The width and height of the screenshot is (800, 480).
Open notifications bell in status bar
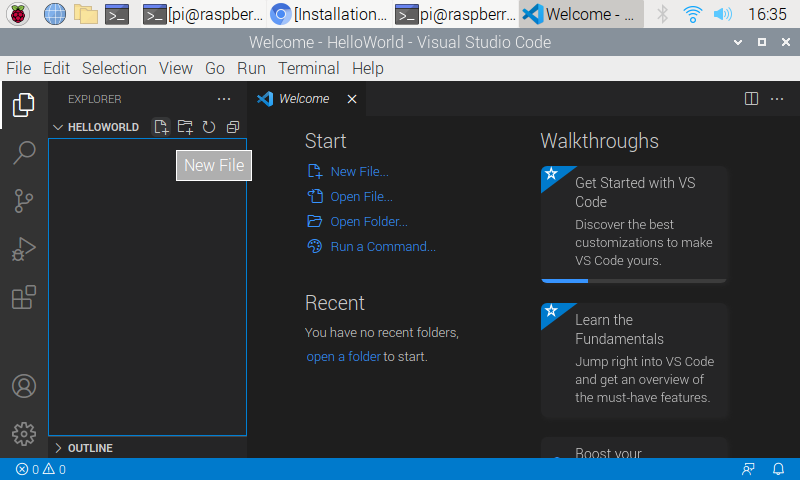pyautogui.click(x=778, y=469)
